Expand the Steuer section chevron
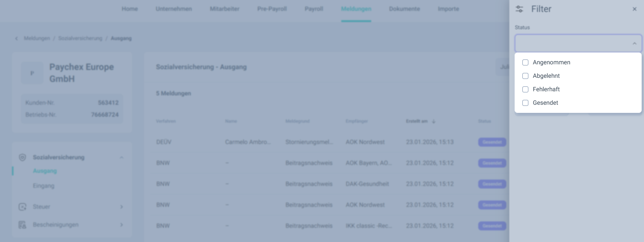Screen dimensions: 644x242 tap(121, 207)
